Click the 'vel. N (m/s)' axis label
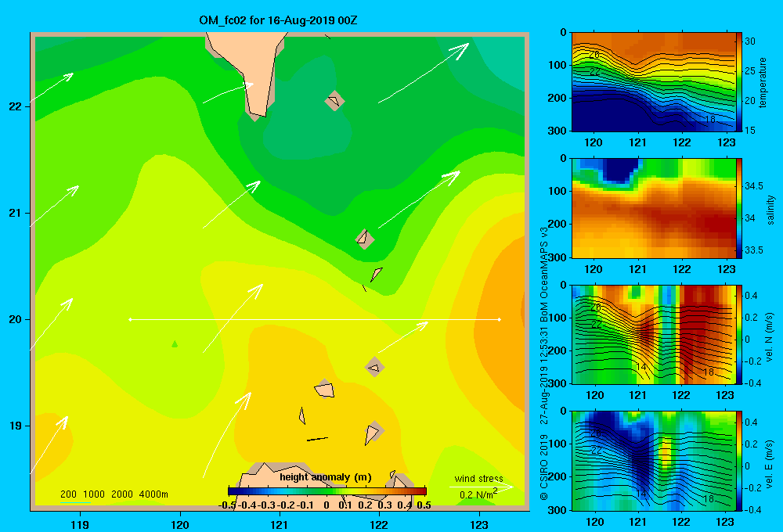783x532 pixels. (770, 337)
